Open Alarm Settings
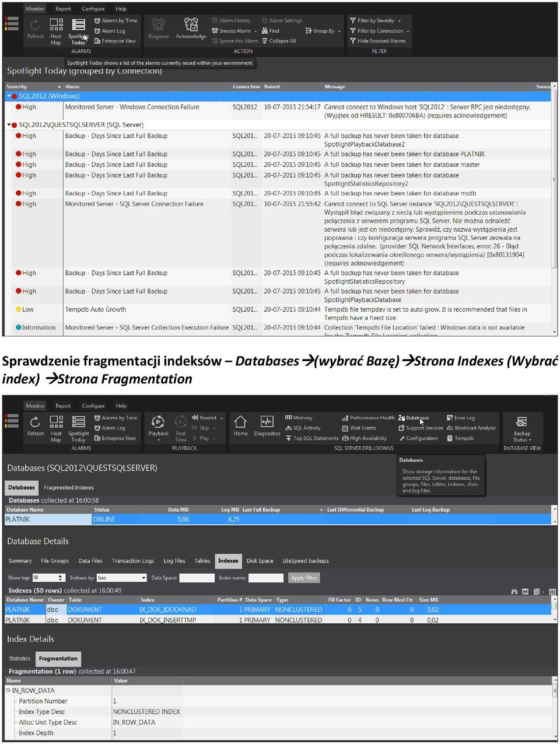 click(x=282, y=20)
